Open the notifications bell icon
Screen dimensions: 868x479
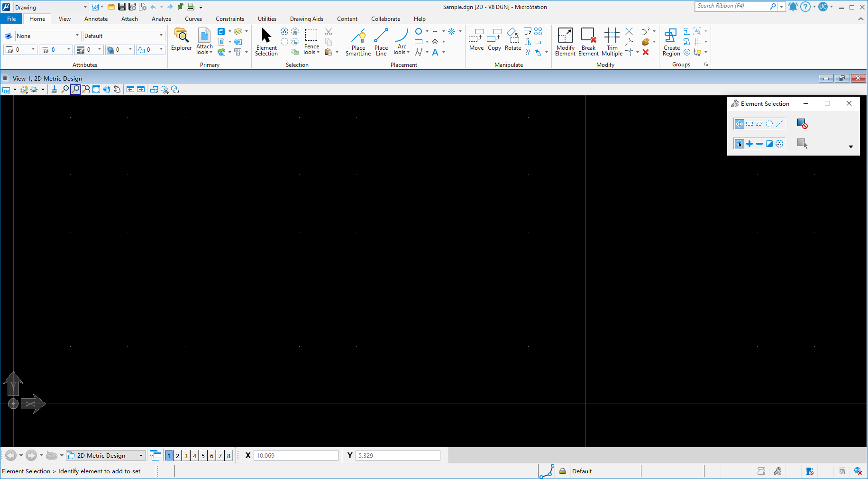pyautogui.click(x=793, y=7)
